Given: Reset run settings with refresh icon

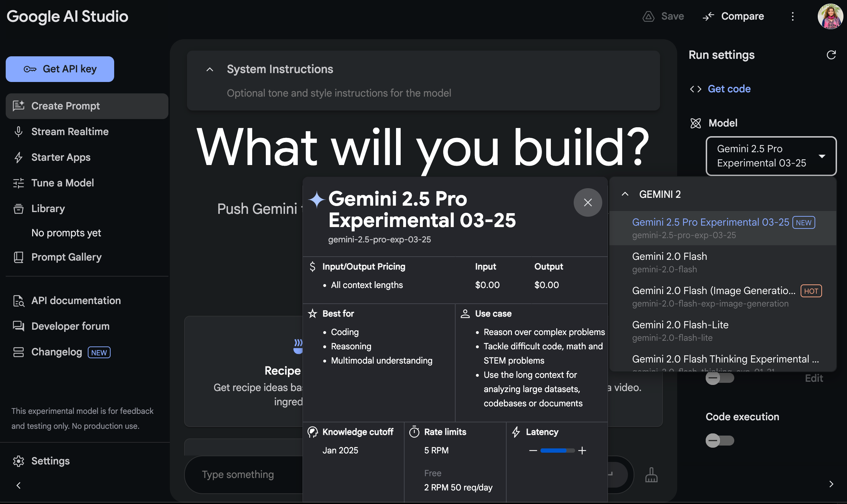Looking at the screenshot, I should point(831,55).
